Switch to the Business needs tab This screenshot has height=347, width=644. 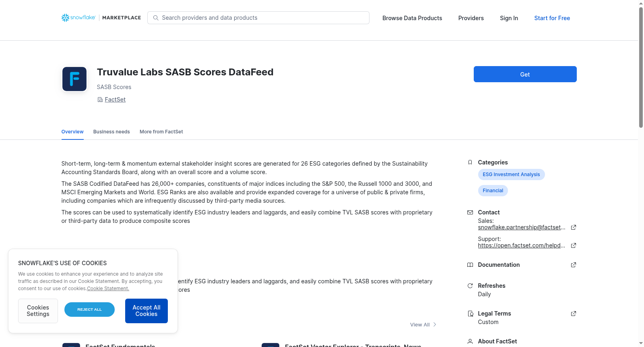pos(111,132)
